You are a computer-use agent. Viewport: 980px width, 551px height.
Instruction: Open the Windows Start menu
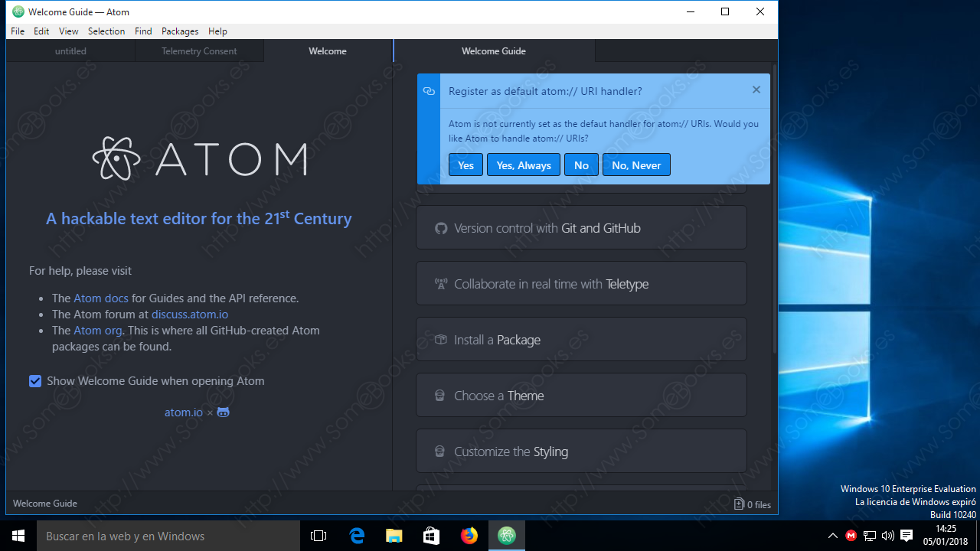[18, 536]
